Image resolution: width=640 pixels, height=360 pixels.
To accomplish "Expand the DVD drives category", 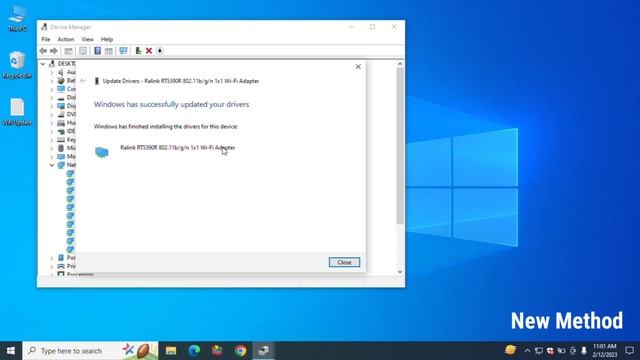I will (x=52, y=115).
